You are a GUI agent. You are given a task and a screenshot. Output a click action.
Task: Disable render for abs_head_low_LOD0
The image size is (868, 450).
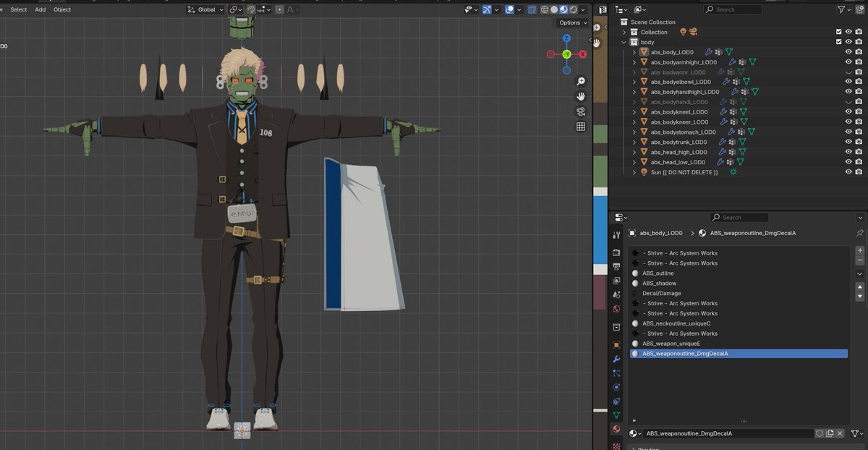click(859, 162)
